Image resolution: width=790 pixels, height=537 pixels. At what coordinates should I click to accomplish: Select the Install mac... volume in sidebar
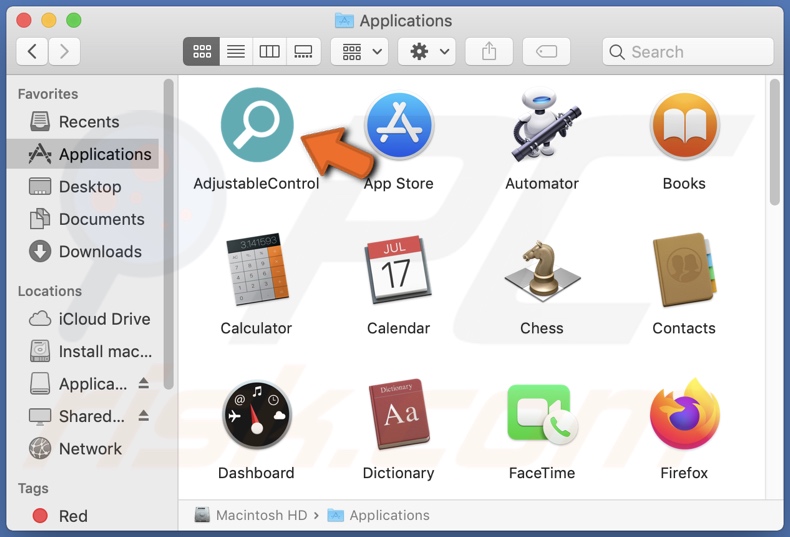coord(83,351)
